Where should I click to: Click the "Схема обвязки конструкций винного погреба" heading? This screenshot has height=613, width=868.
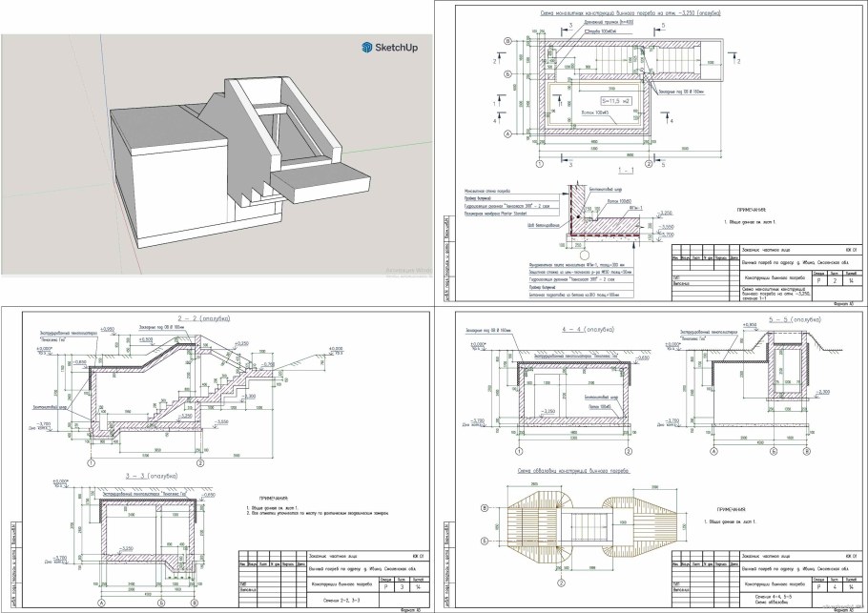click(x=572, y=470)
